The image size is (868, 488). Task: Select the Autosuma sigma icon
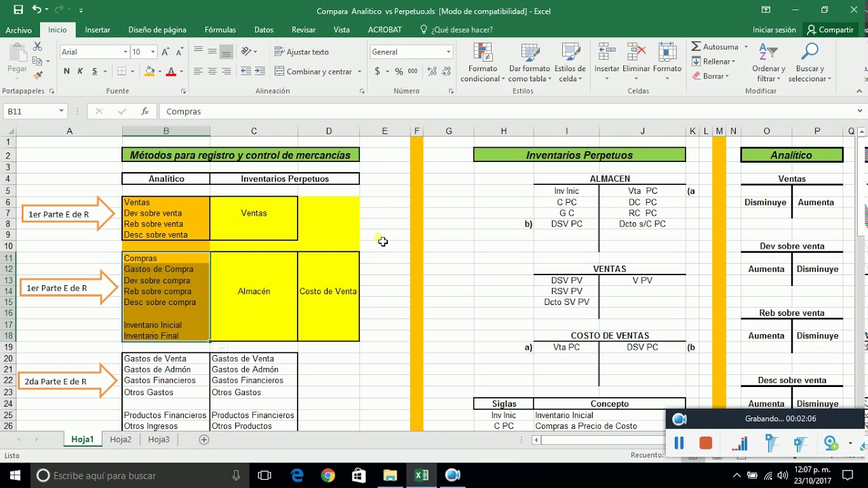696,47
